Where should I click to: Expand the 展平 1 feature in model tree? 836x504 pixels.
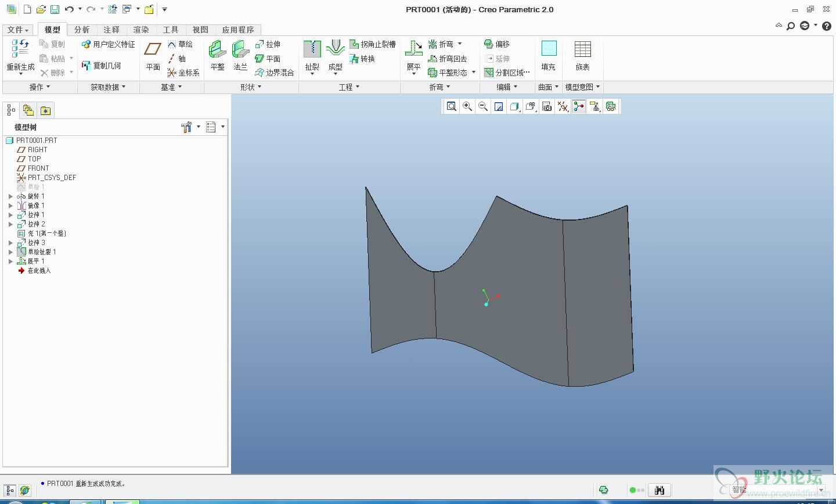point(10,261)
